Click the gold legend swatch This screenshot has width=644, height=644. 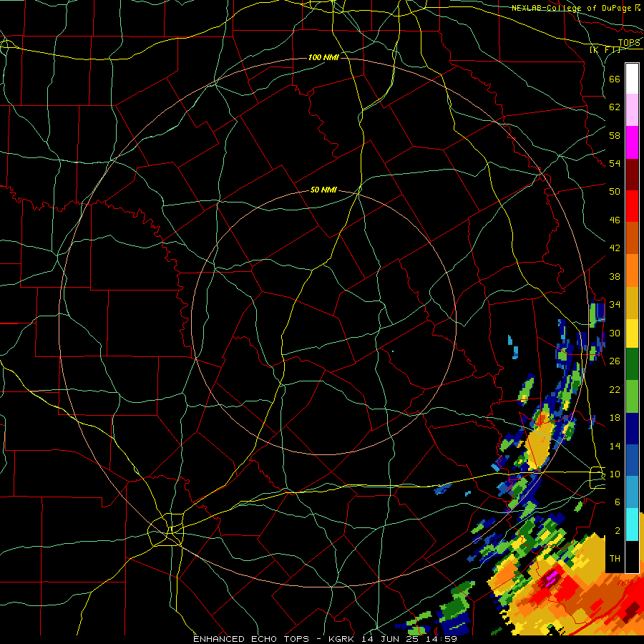[632, 302]
